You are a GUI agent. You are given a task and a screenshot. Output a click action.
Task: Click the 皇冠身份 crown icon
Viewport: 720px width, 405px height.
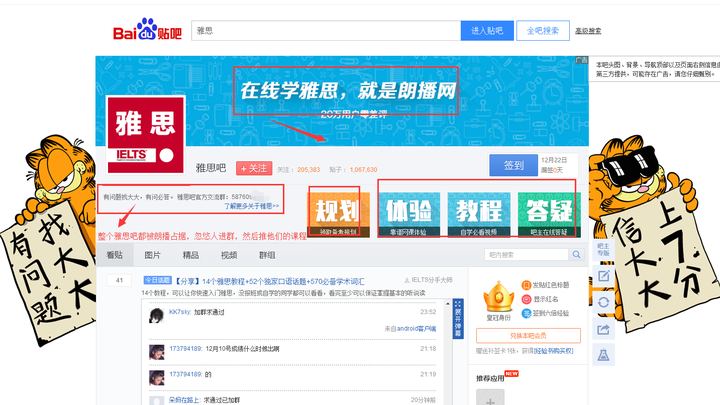coord(499,297)
